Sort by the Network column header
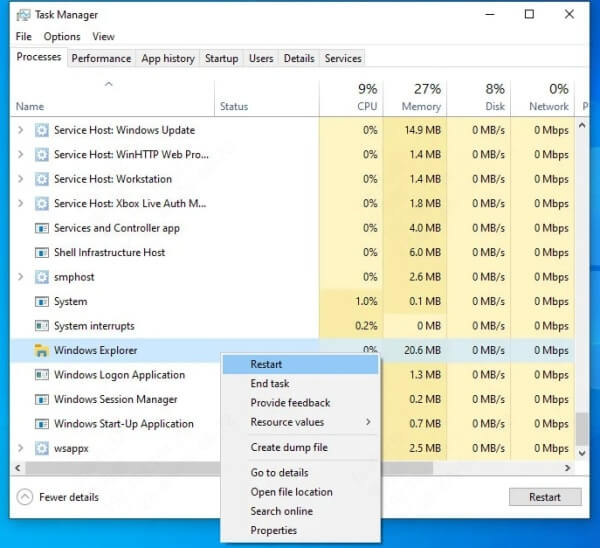600x548 pixels. point(543,98)
